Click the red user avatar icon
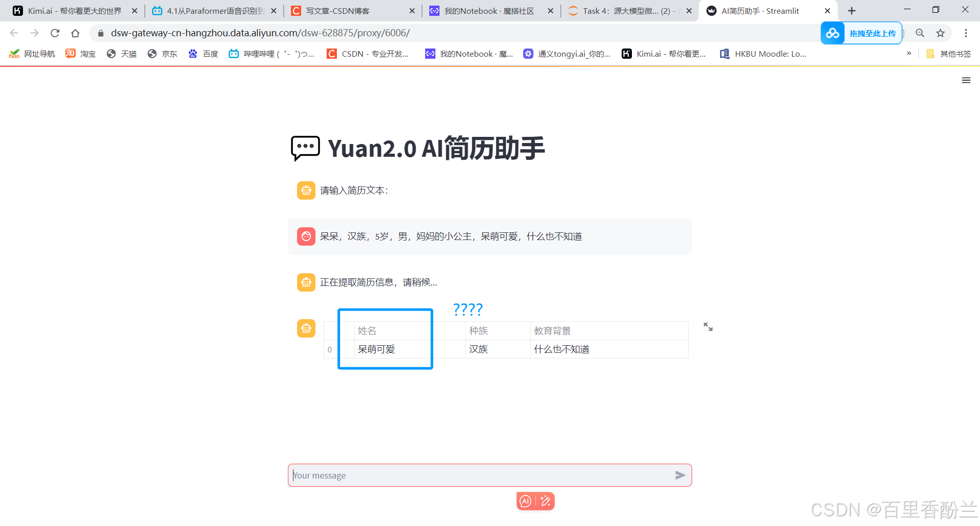The height and width of the screenshot is (526, 980). [x=306, y=236]
